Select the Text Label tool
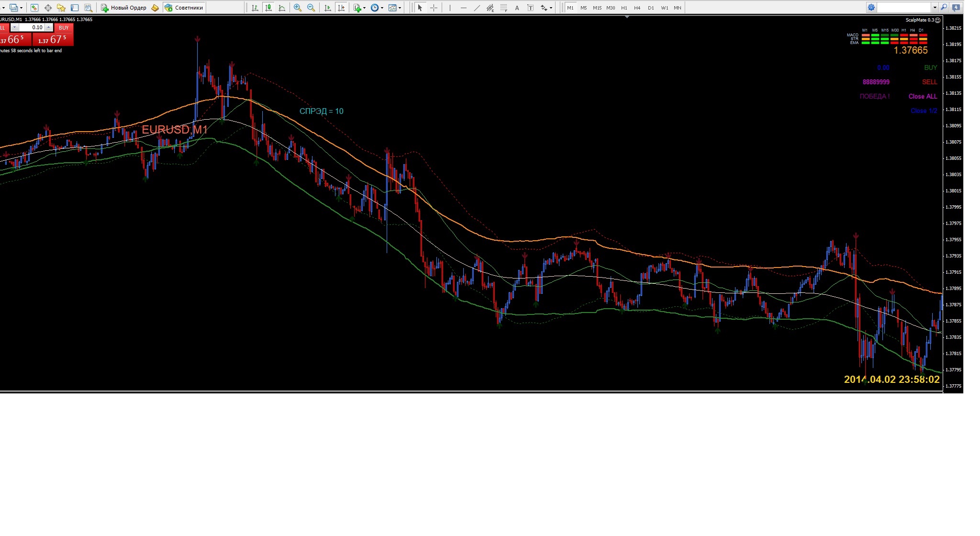980x536 pixels. click(530, 8)
